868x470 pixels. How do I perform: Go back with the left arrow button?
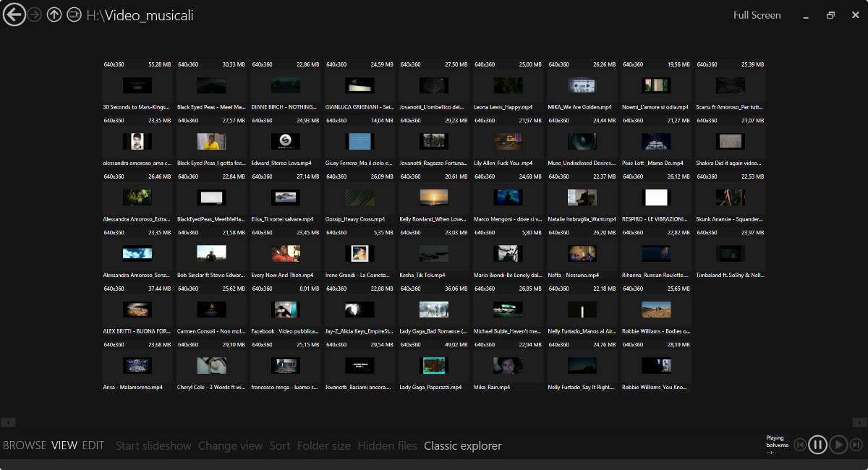[x=14, y=14]
